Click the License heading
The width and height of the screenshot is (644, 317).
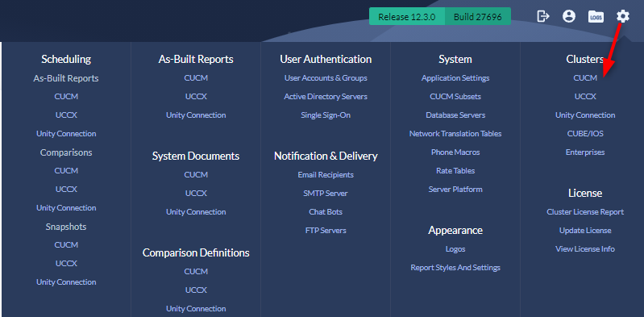pyautogui.click(x=585, y=193)
